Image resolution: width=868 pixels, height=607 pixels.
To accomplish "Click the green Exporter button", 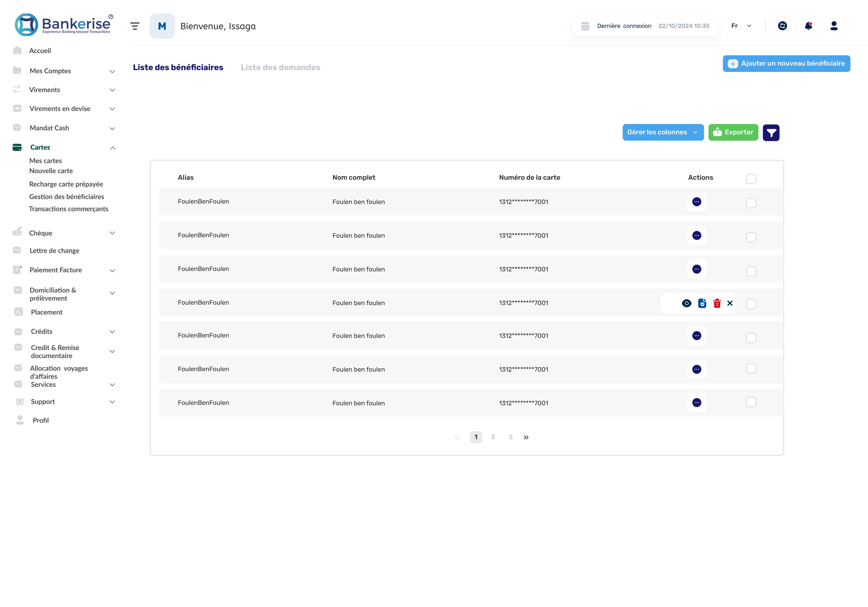I will 733,132.
